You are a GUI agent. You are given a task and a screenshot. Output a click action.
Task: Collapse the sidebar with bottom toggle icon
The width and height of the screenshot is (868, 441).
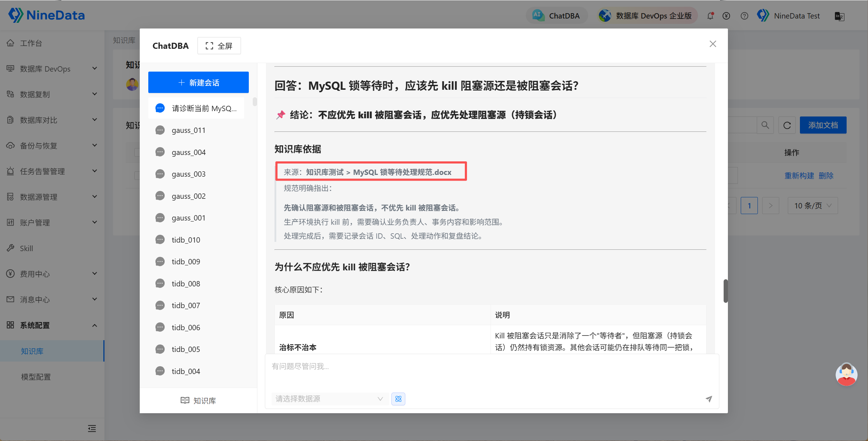92,429
